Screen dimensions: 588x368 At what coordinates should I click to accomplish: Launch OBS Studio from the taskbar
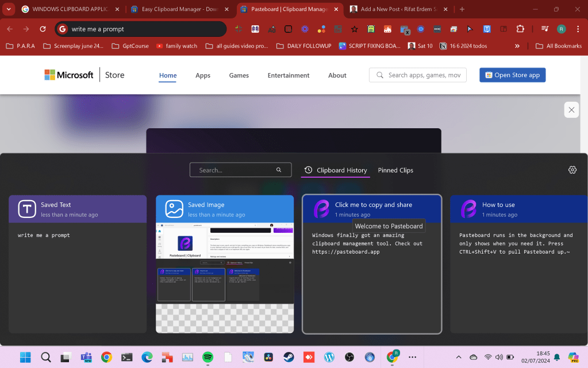pyautogui.click(x=349, y=357)
